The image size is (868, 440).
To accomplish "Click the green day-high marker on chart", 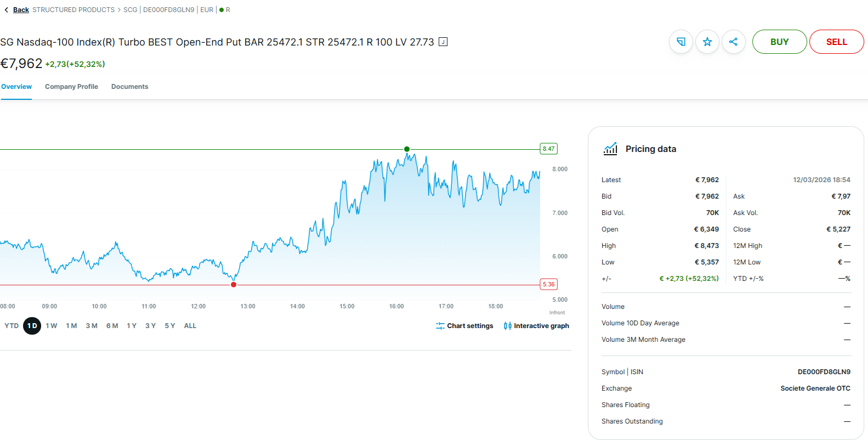I will [407, 149].
